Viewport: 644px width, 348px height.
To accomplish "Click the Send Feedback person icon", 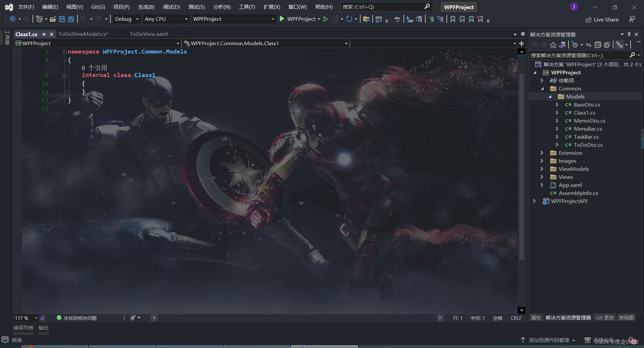I will click(x=632, y=19).
